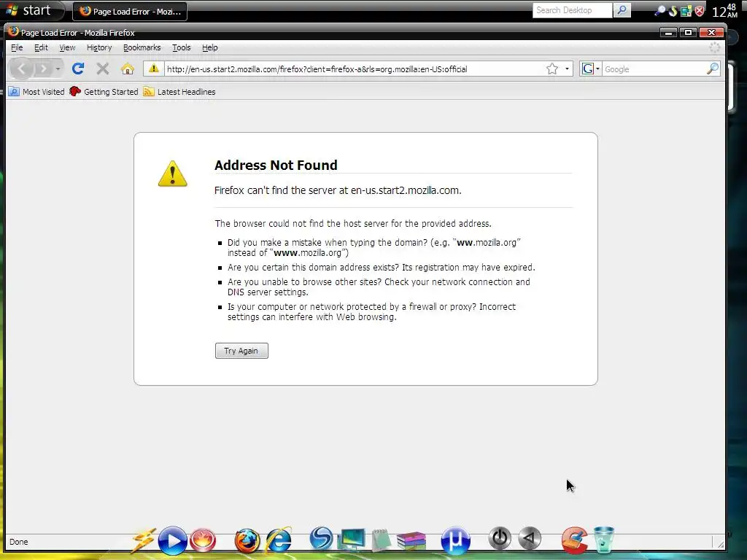The height and width of the screenshot is (560, 747).
Task: Open the Getting Started bookmark
Action: (104, 92)
